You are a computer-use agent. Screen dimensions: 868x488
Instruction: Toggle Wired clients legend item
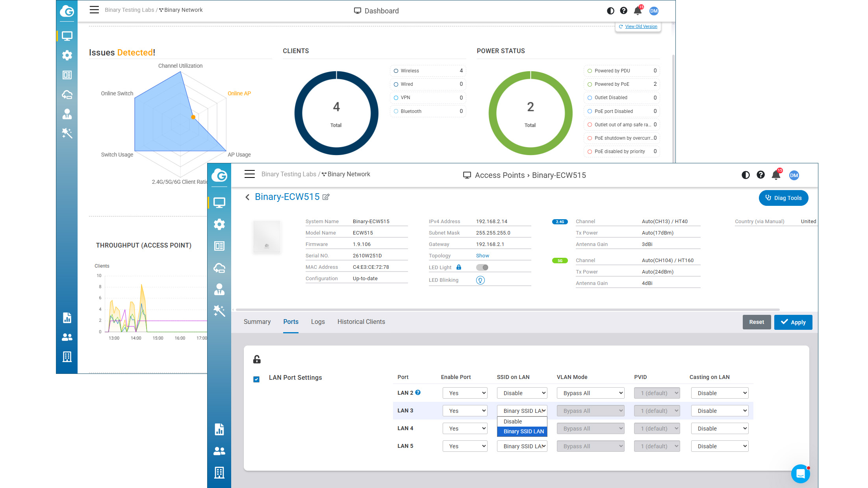click(428, 84)
